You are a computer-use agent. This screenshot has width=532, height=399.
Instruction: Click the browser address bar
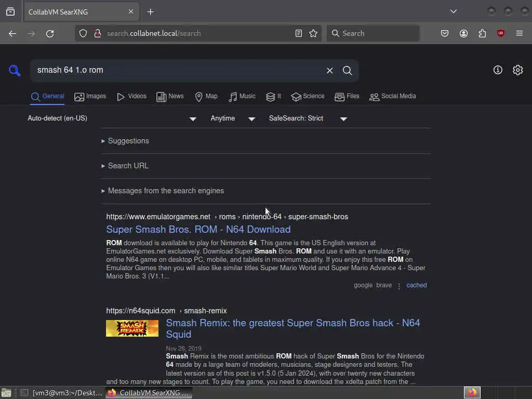tap(198, 33)
